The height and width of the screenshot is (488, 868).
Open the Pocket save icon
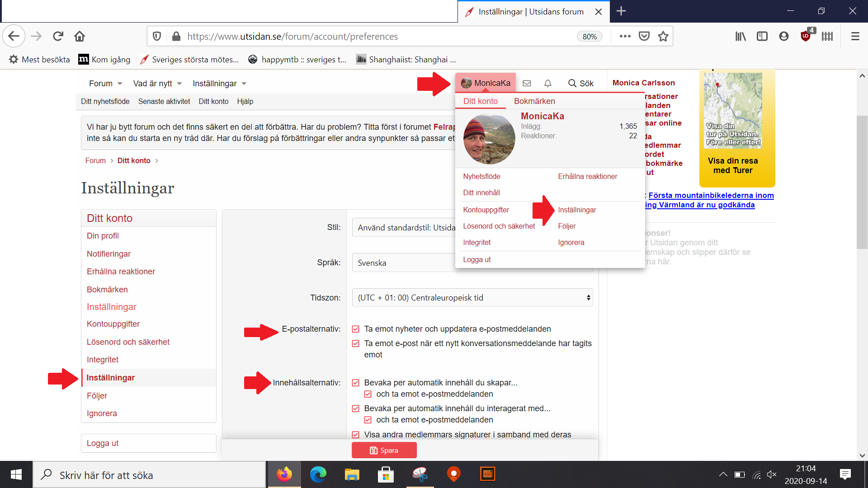[x=644, y=36]
